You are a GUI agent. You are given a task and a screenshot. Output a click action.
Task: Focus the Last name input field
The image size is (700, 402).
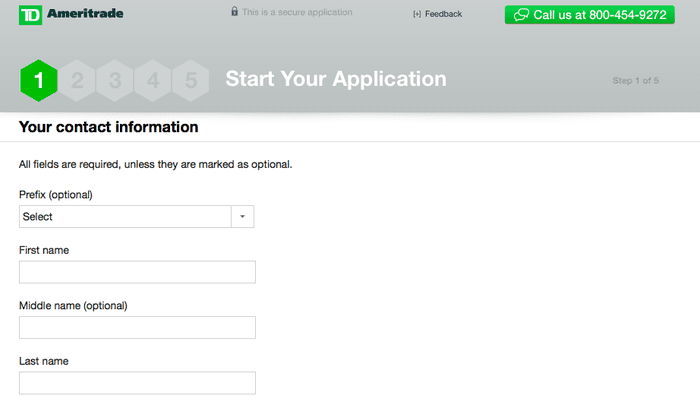coord(138,383)
